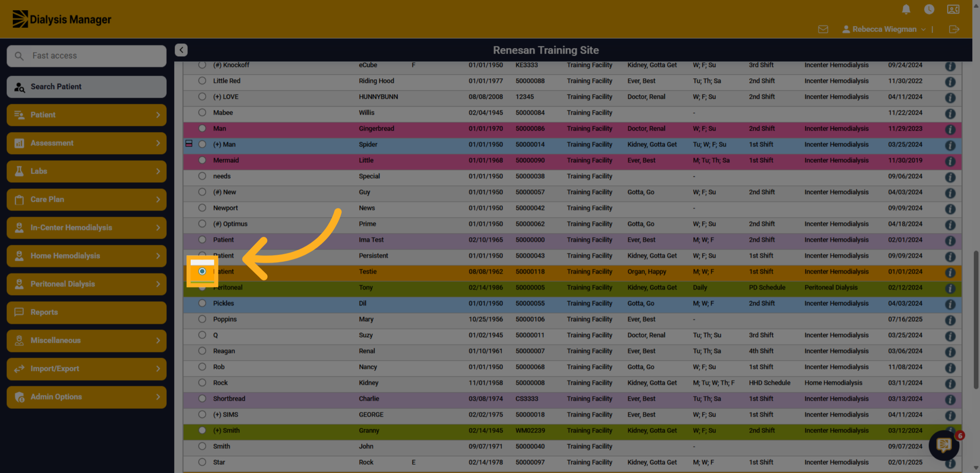The height and width of the screenshot is (473, 980).
Task: Select radio button for Little Red
Action: click(202, 81)
